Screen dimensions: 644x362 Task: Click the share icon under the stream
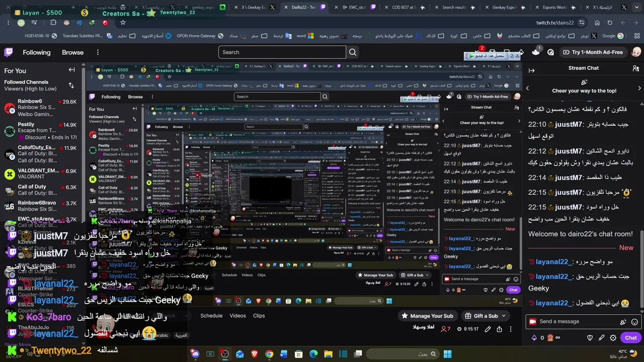(x=499, y=329)
